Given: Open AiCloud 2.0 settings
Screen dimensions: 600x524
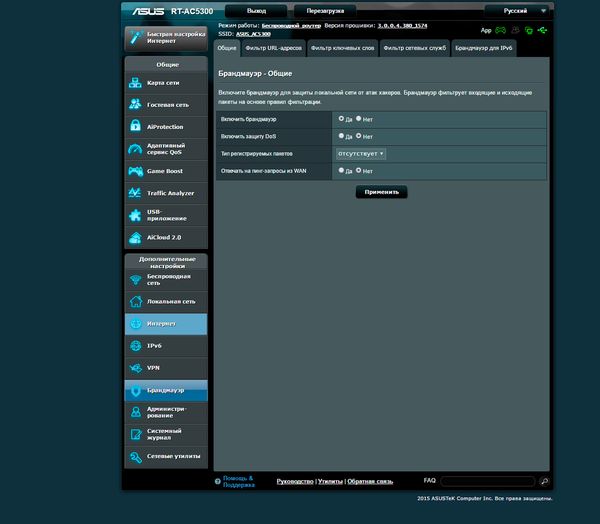Looking at the screenshot, I should (166, 237).
